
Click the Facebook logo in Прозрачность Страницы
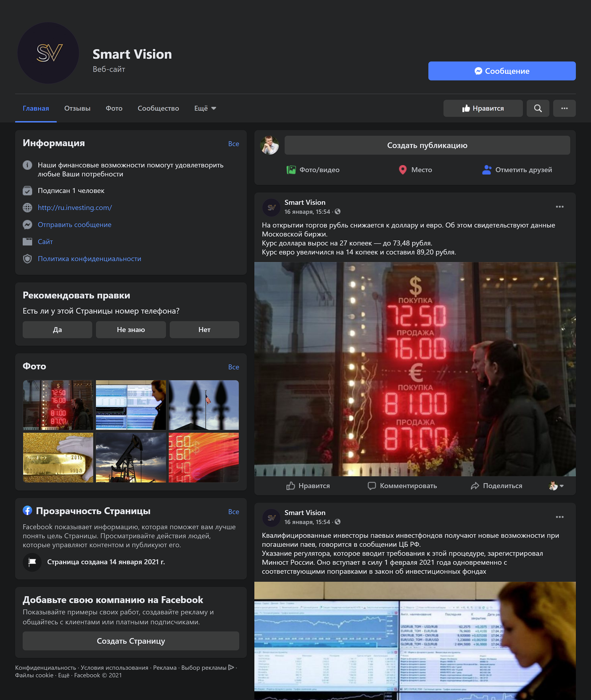27,510
